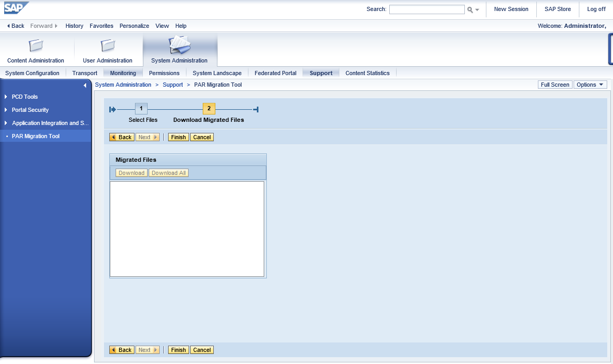Click the User Administration folder icon
The width and height of the screenshot is (613, 364).
click(x=108, y=45)
